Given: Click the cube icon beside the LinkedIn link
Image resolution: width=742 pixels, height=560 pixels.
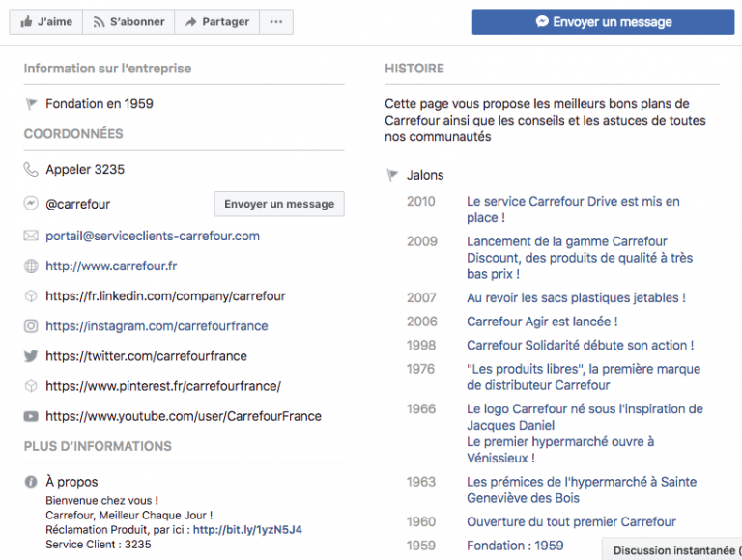Looking at the screenshot, I should (x=31, y=296).
